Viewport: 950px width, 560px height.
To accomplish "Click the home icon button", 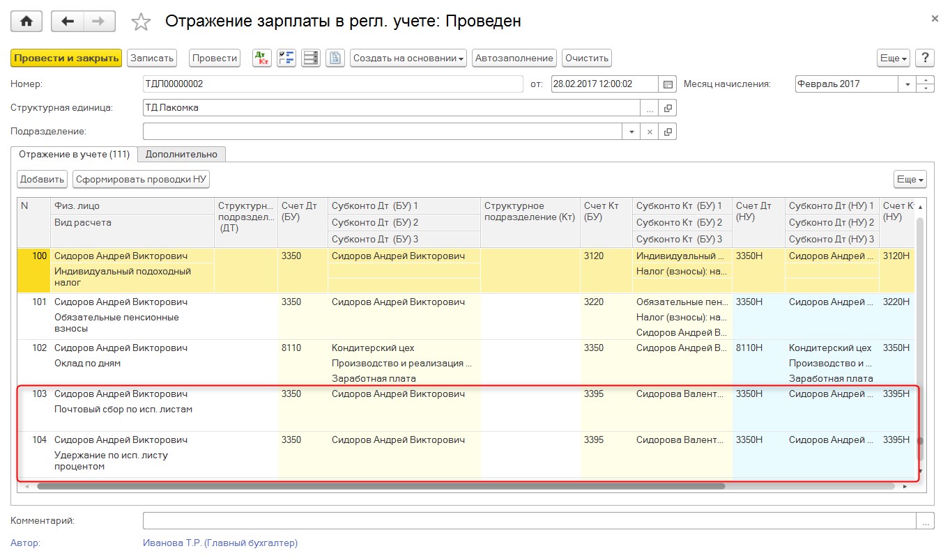I will pyautogui.click(x=26, y=22).
